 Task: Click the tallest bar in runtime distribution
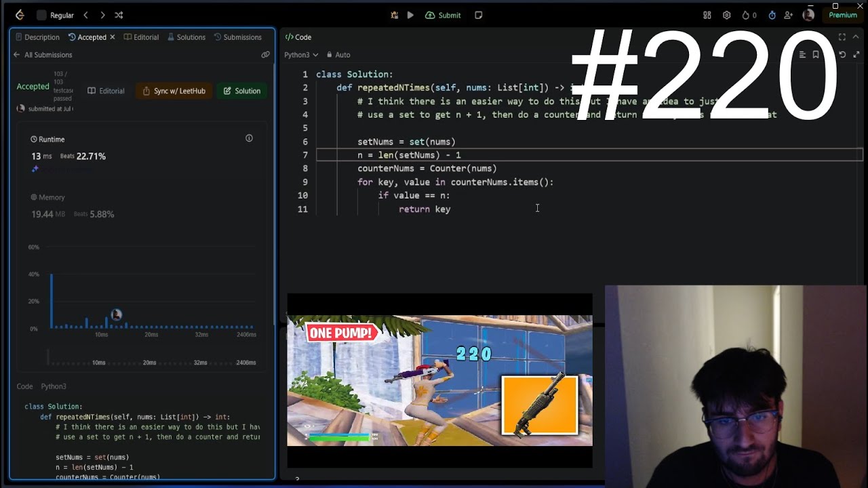(51, 301)
